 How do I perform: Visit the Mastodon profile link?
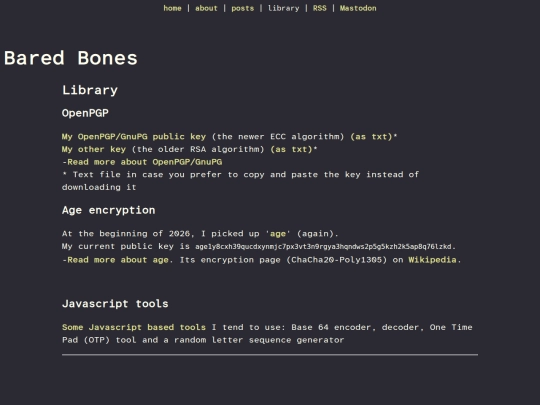pos(358,8)
